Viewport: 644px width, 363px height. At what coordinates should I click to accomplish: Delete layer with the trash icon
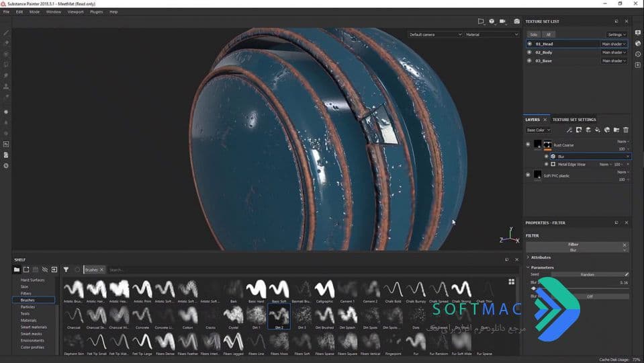(626, 130)
